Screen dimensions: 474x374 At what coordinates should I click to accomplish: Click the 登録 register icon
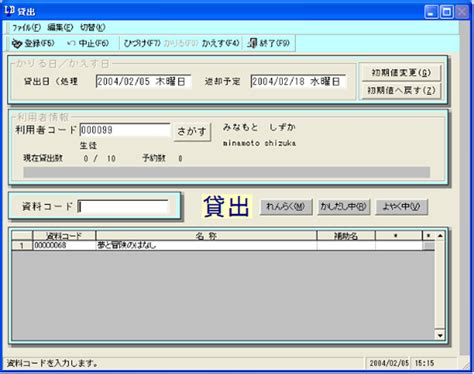coord(17,44)
